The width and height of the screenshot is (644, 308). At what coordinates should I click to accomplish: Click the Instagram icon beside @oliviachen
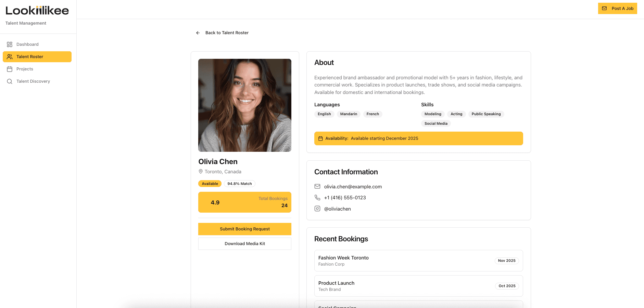click(317, 209)
